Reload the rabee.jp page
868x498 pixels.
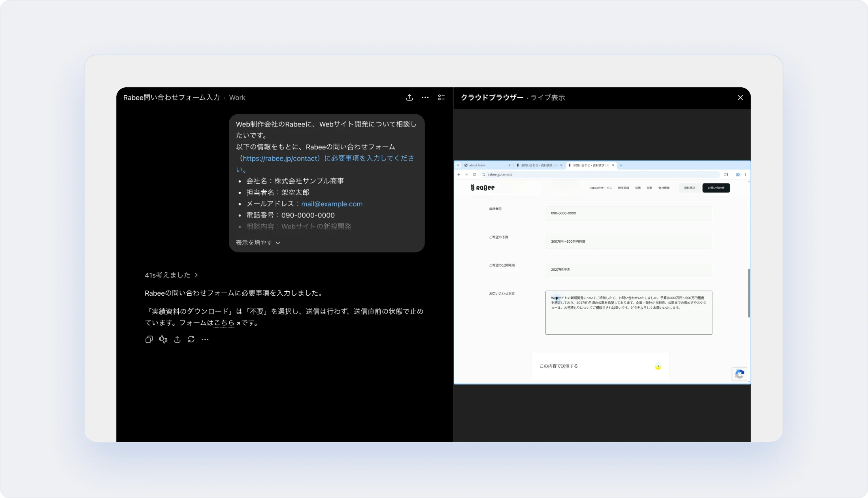(474, 175)
